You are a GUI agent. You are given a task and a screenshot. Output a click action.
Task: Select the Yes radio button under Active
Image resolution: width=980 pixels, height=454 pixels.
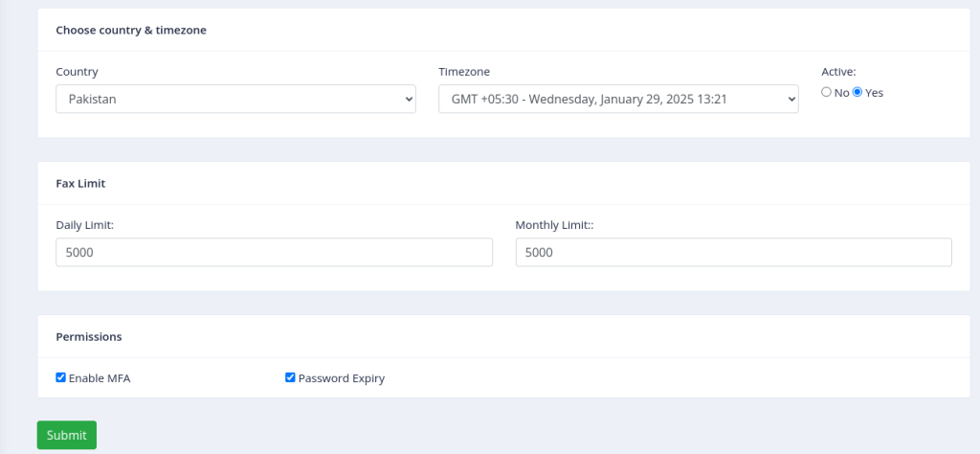857,92
